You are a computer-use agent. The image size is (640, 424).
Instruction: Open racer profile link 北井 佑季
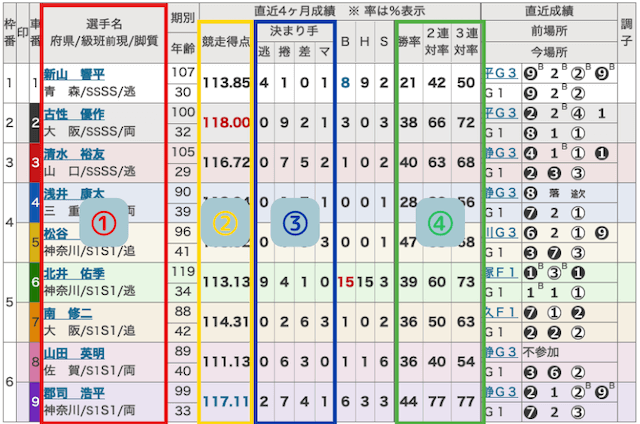coord(74,273)
